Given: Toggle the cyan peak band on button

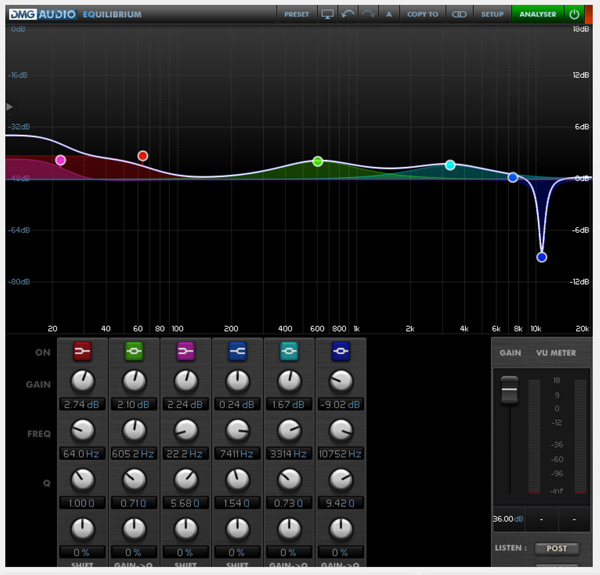Looking at the screenshot, I should [289, 351].
